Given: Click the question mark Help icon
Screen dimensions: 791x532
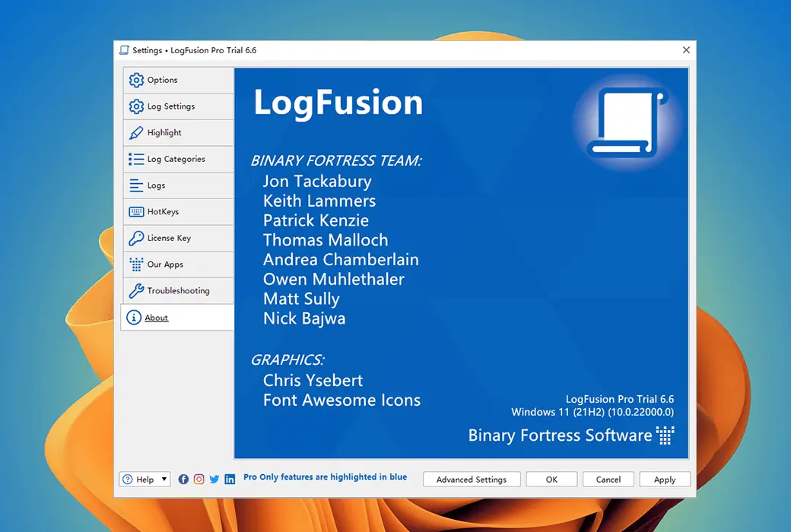Looking at the screenshot, I should (128, 479).
